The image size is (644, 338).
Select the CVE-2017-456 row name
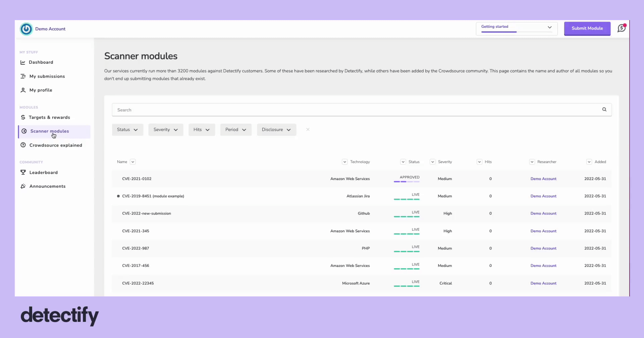click(x=136, y=266)
